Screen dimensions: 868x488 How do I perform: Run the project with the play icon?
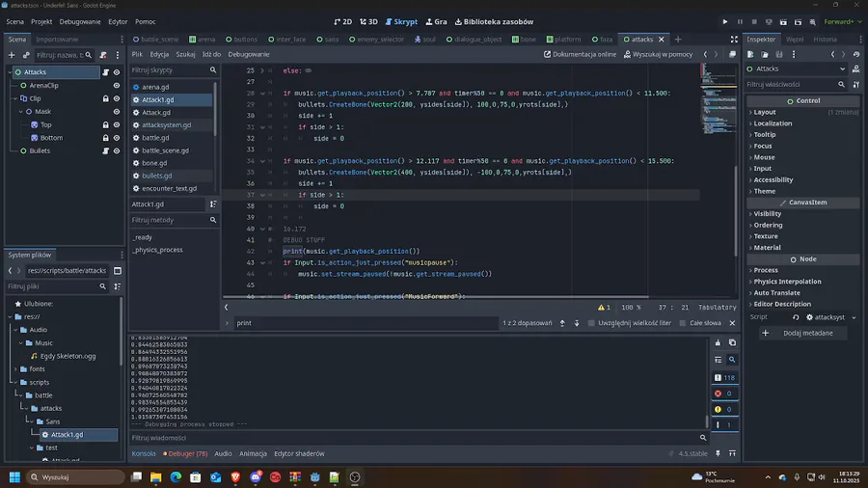(x=724, y=21)
